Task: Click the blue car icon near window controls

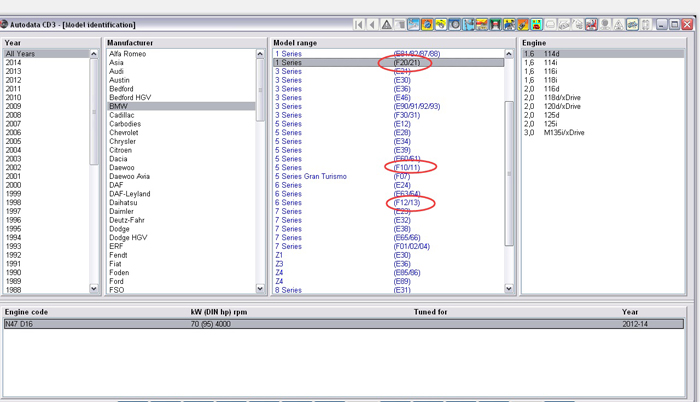Action: pyautogui.click(x=633, y=25)
